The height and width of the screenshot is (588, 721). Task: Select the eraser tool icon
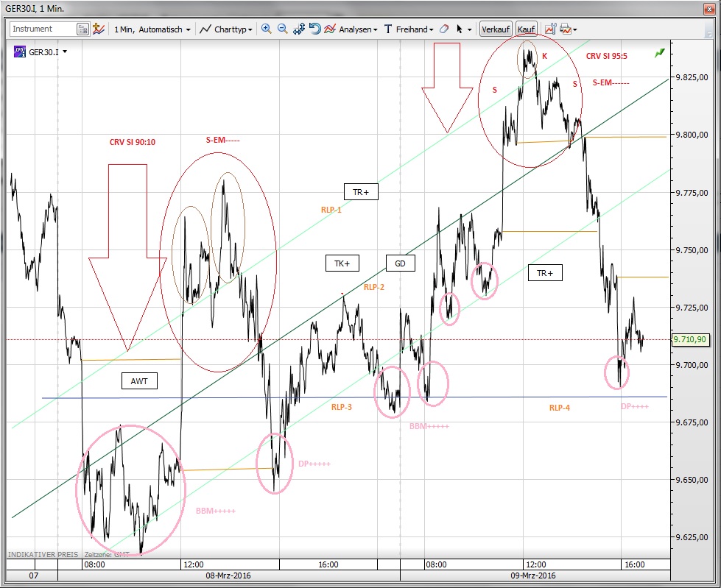pyautogui.click(x=443, y=29)
